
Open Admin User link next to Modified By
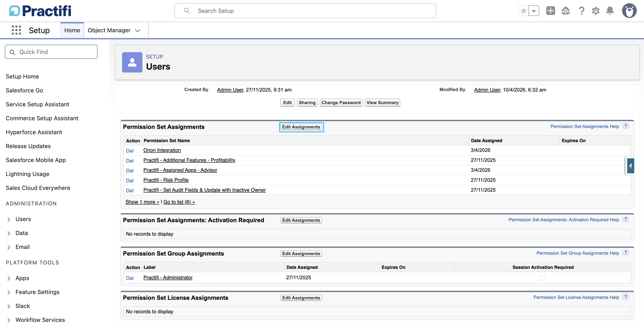point(487,90)
